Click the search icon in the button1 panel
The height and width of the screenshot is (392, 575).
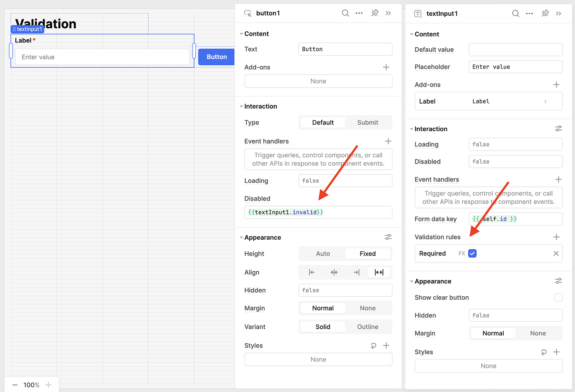tap(345, 13)
